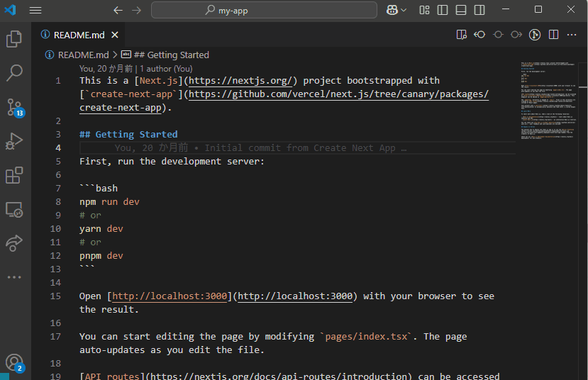588x380 pixels.
Task: Click the 'You, 20 か月前' code lens
Action: (x=106, y=69)
